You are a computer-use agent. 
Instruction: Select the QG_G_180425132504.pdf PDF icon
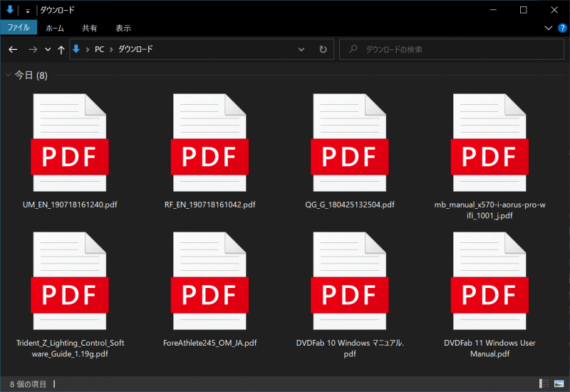click(350, 143)
